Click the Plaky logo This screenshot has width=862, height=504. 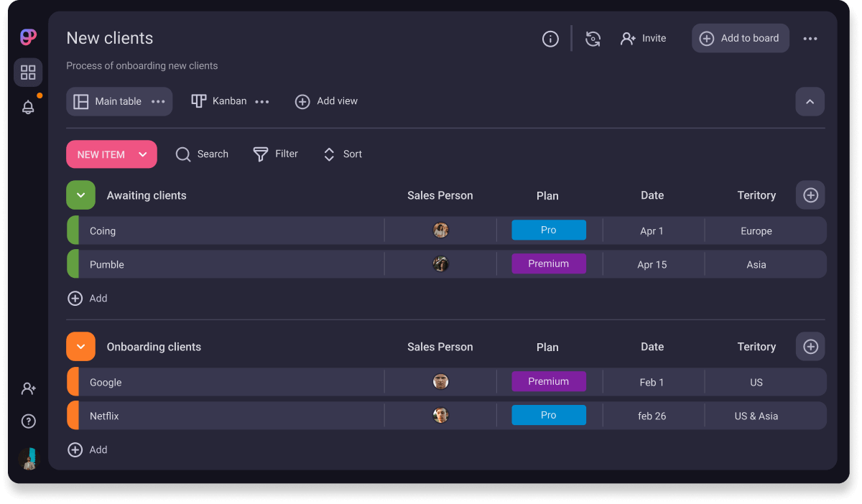tap(27, 37)
